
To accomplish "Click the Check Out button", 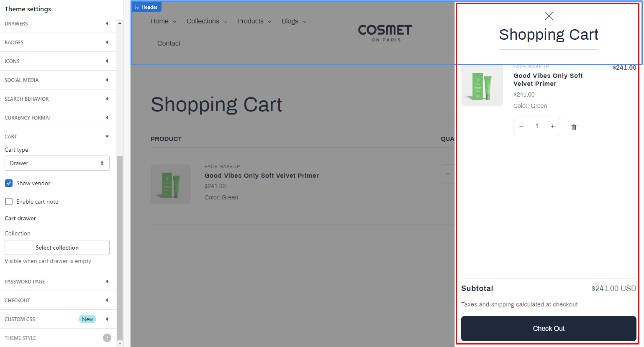I will point(549,329).
